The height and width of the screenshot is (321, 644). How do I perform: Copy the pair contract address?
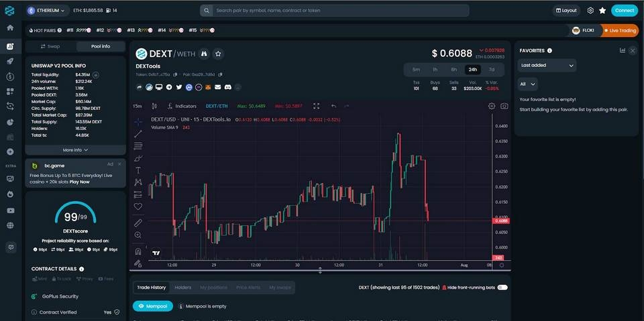(x=220, y=74)
